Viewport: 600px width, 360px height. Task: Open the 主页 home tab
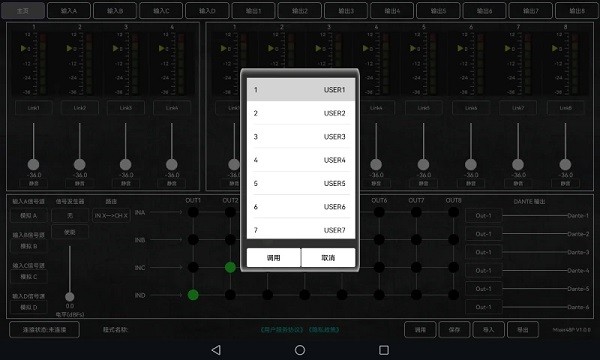(x=23, y=11)
